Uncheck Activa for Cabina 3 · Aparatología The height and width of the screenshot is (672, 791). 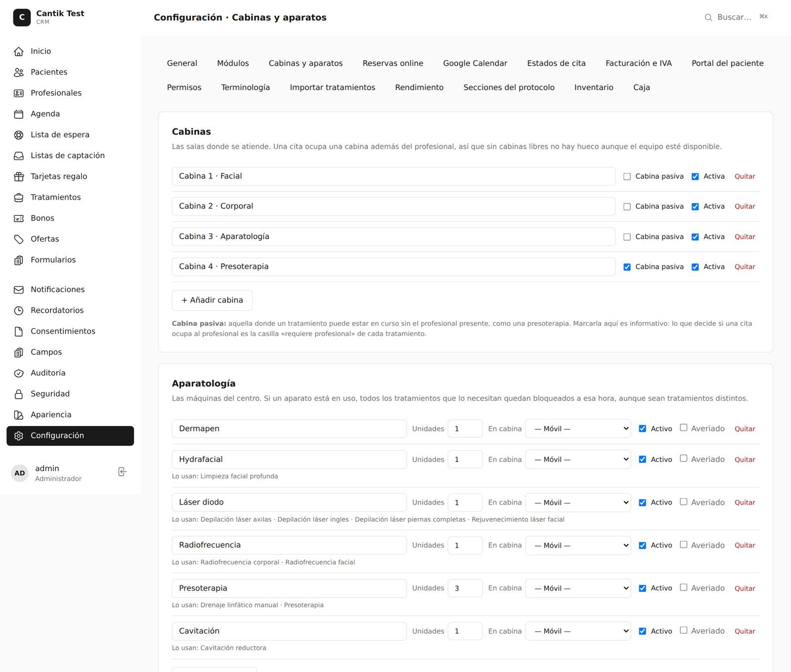click(x=695, y=237)
